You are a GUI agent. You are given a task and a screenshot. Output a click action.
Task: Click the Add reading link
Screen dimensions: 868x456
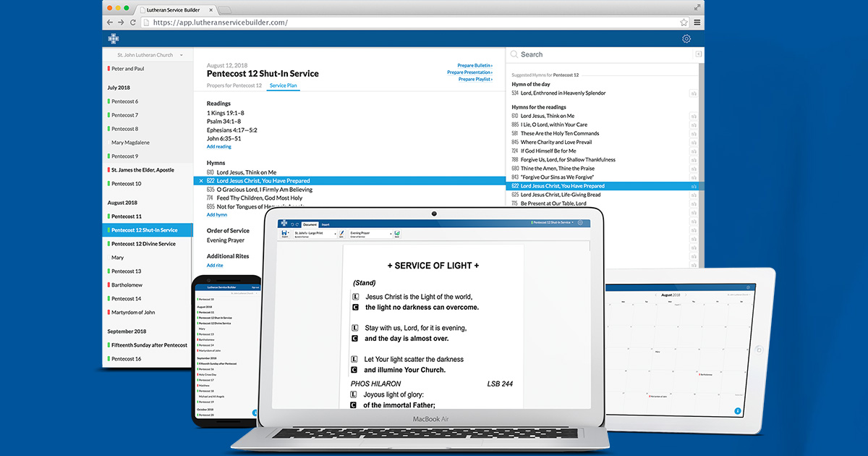pyautogui.click(x=218, y=147)
